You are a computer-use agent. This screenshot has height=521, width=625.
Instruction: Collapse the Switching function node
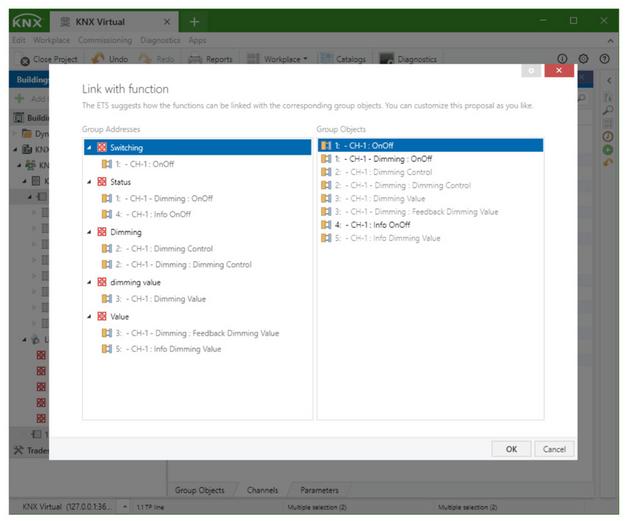coord(90,147)
